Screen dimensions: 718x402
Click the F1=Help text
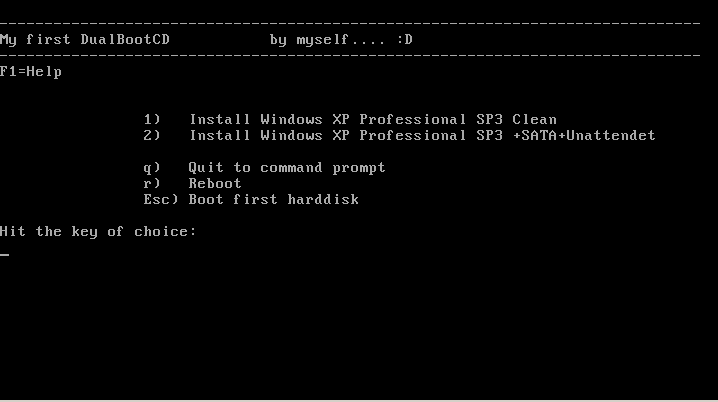(31, 72)
